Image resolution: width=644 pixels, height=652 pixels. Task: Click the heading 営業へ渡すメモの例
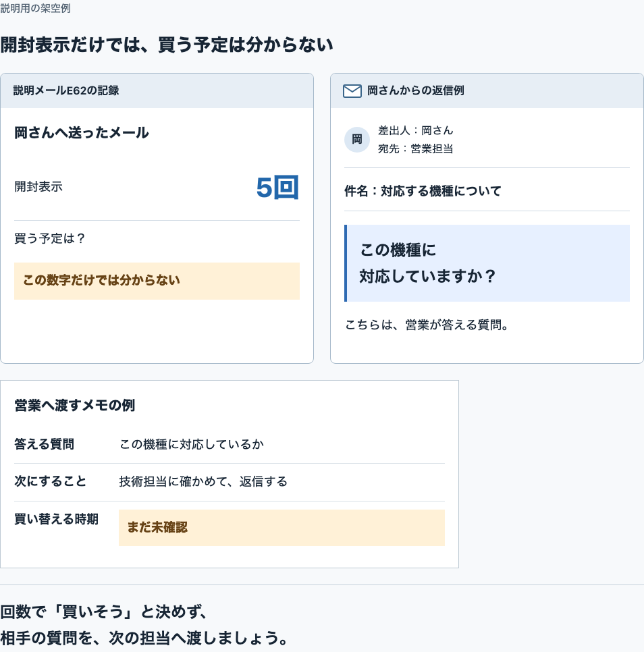coord(75,405)
